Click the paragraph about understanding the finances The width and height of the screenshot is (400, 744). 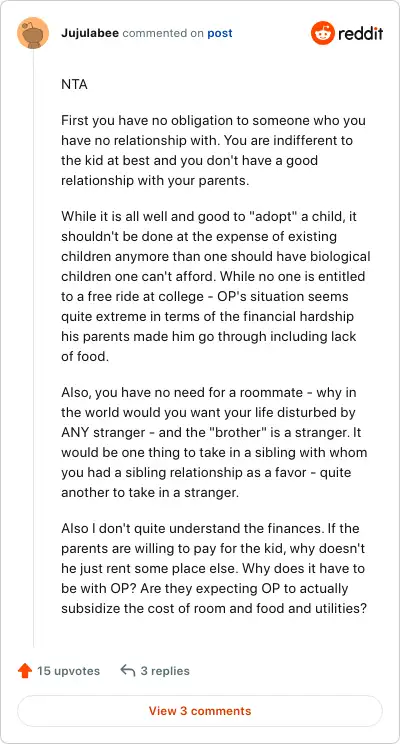[x=214, y=568]
